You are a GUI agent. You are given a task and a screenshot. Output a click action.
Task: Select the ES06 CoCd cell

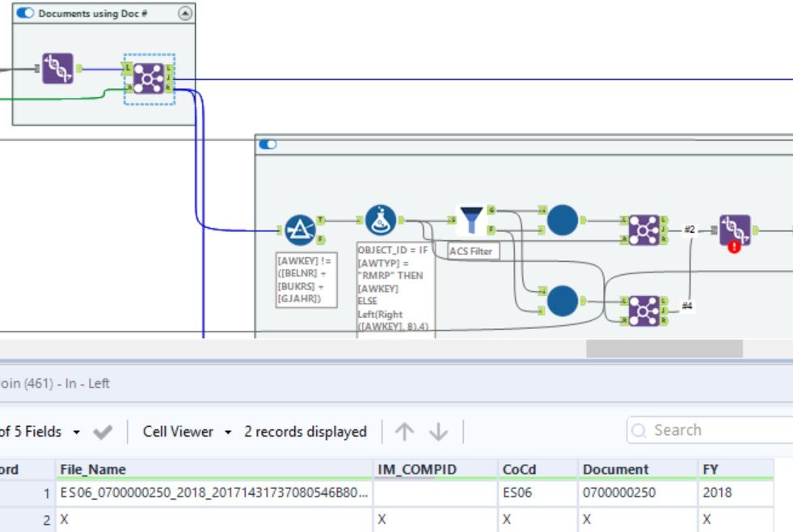pyautogui.click(x=538, y=492)
